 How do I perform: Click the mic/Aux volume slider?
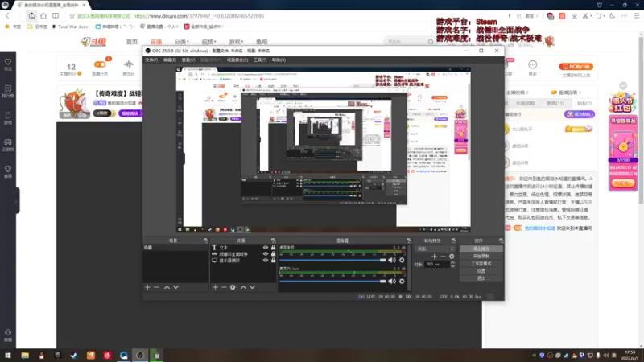pos(332,281)
